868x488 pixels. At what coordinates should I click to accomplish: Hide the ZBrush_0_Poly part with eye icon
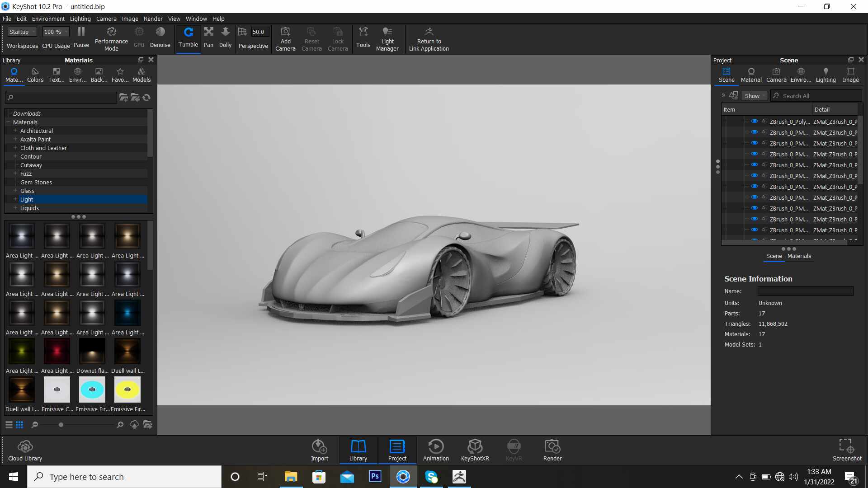click(754, 122)
